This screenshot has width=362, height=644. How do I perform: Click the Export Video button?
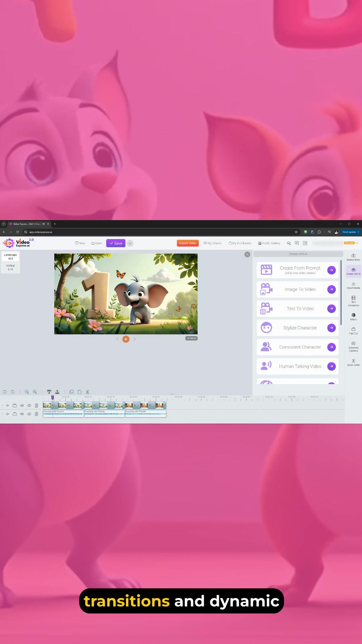click(x=188, y=243)
